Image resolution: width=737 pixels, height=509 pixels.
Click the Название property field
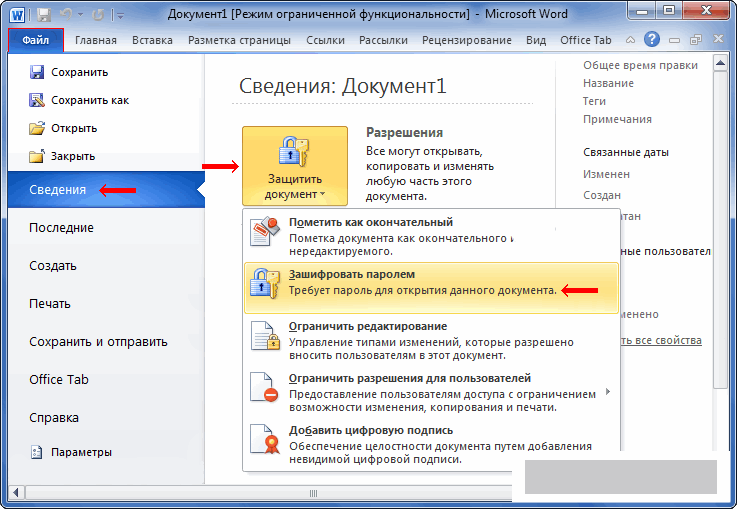point(608,83)
